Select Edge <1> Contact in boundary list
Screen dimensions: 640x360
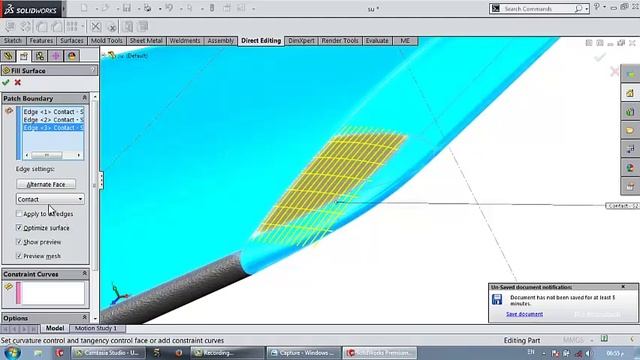click(x=53, y=111)
